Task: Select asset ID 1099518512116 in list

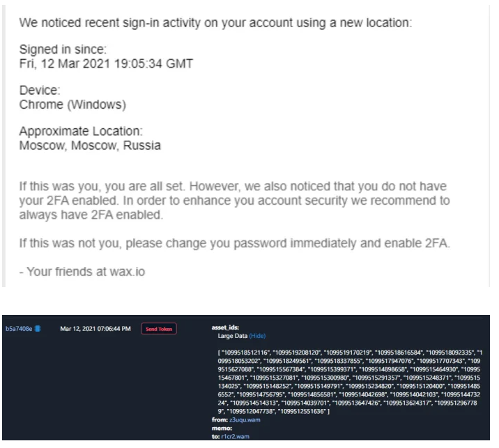Action: [245, 353]
